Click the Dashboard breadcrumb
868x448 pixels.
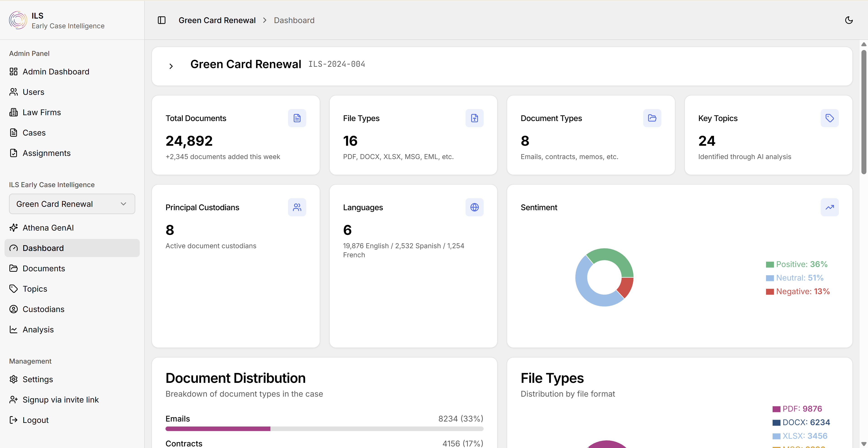(294, 20)
